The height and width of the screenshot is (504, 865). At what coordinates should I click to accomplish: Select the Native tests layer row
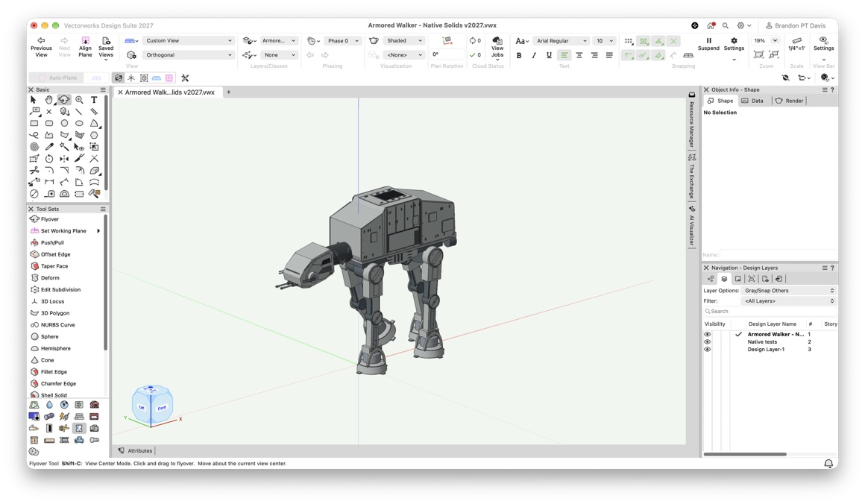pos(770,342)
